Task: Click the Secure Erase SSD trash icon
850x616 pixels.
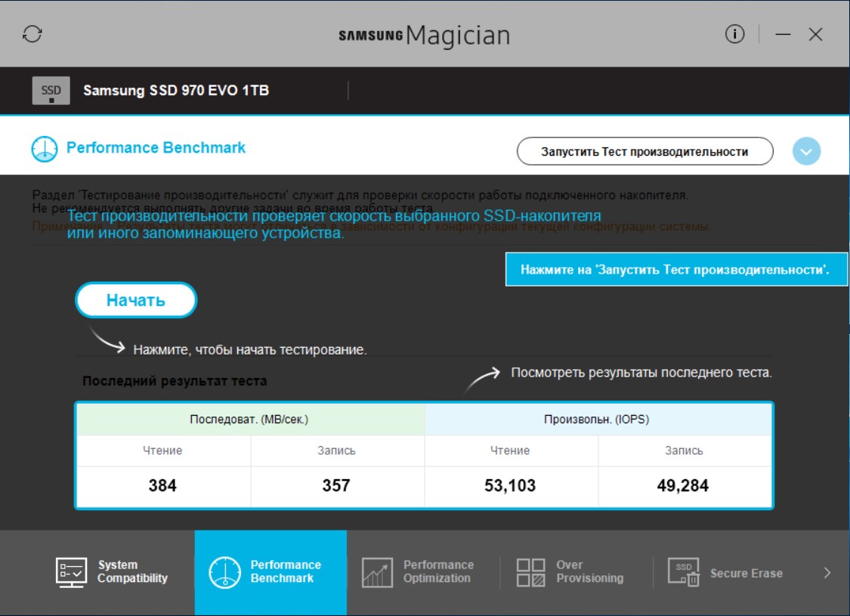Action: 684,573
